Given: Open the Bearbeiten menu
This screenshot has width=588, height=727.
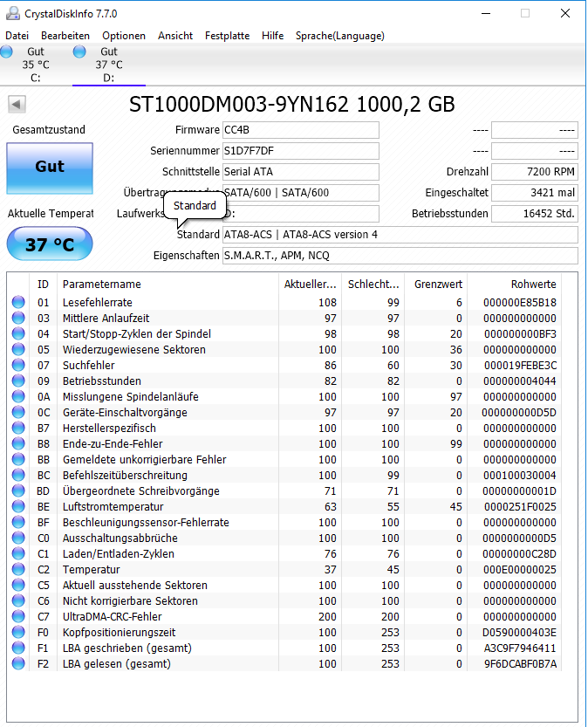Looking at the screenshot, I should 65,36.
